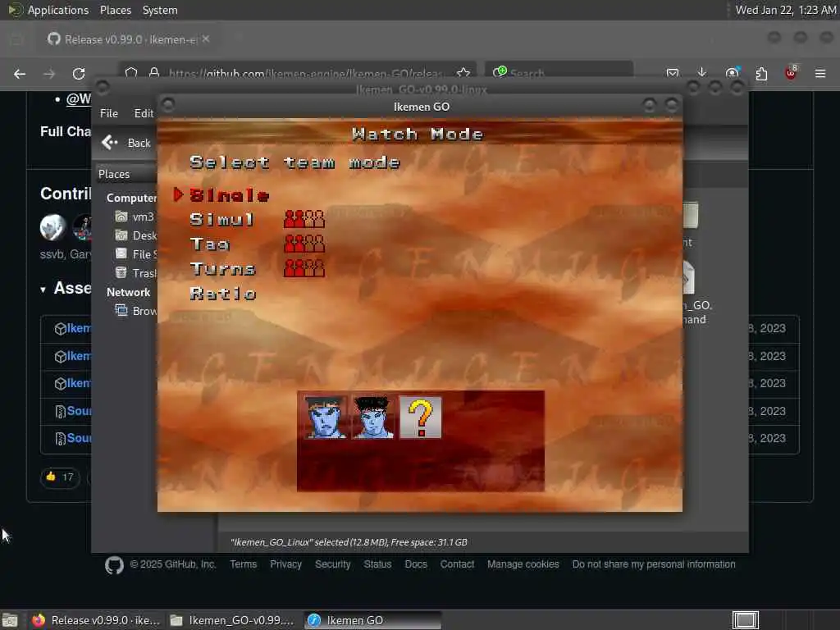This screenshot has height=630, width=840.
Task: Click the Firefox search field
Action: point(559,73)
